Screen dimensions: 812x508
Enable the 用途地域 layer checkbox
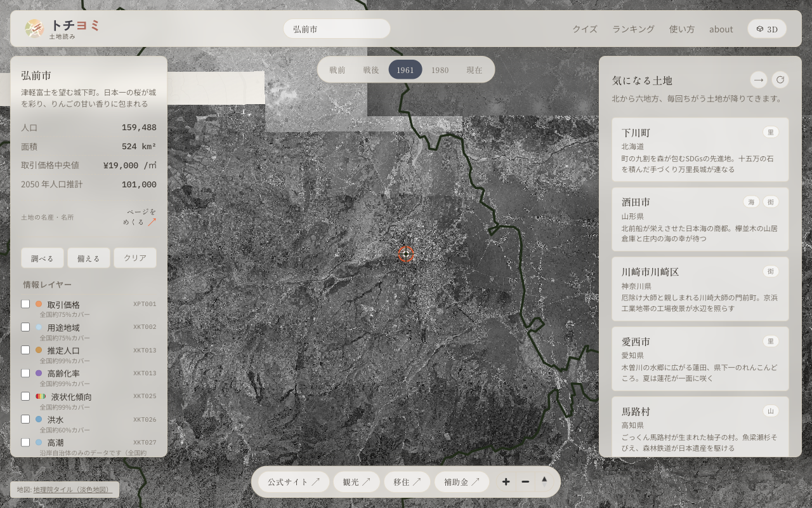25,327
